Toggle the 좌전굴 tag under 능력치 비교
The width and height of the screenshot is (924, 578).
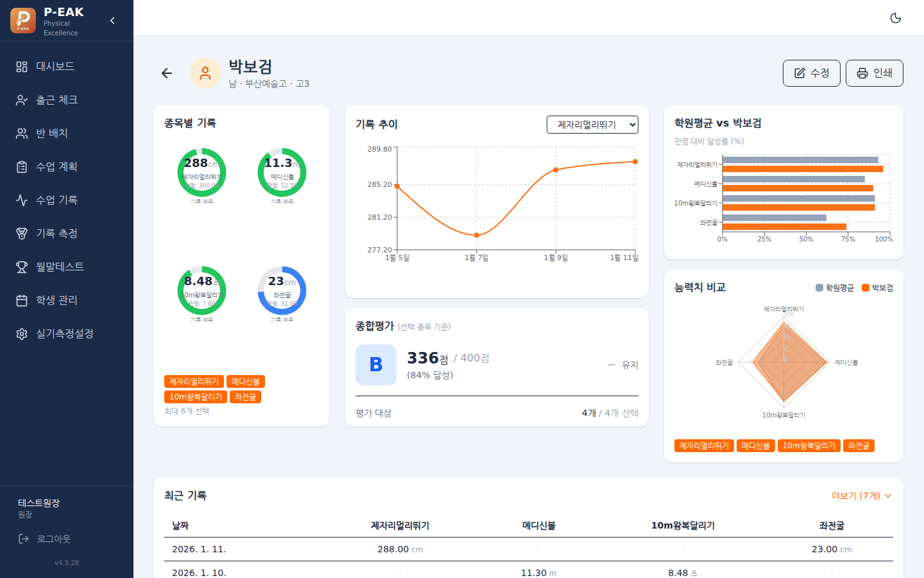pyautogui.click(x=859, y=446)
